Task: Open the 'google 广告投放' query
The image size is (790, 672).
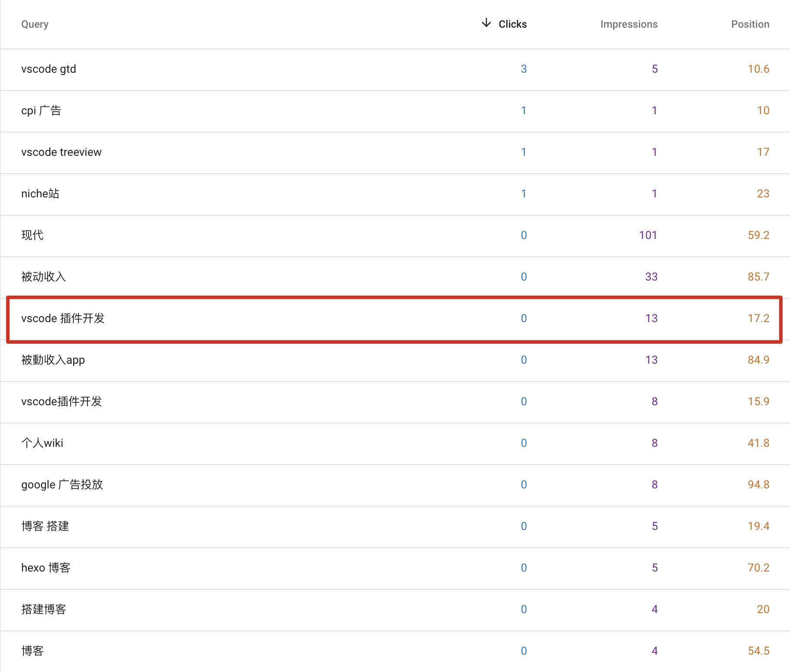Action: point(62,485)
